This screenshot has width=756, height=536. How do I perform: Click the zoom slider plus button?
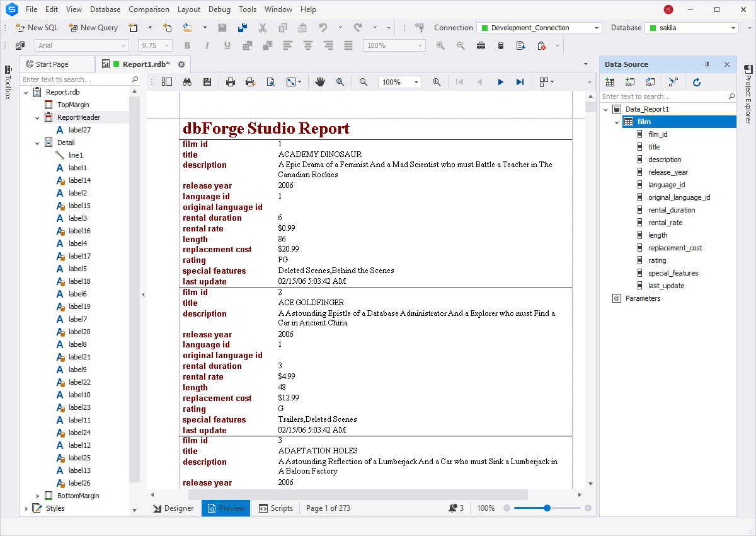tap(588, 508)
